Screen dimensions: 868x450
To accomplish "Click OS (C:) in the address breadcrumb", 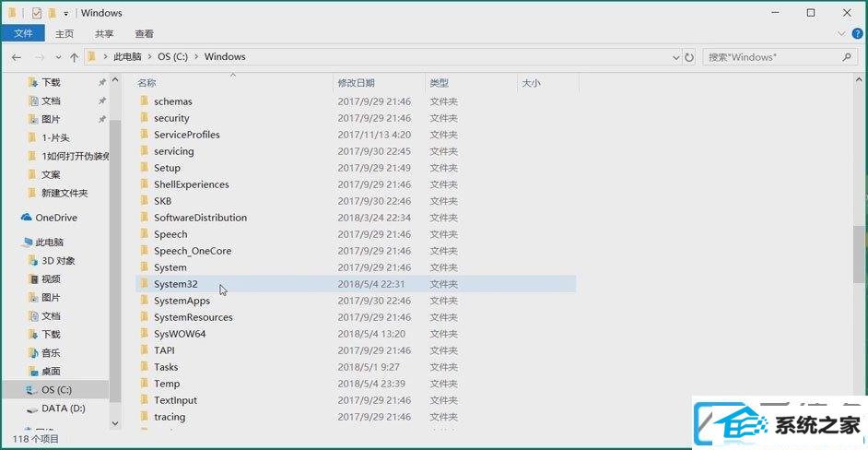I will [x=172, y=56].
